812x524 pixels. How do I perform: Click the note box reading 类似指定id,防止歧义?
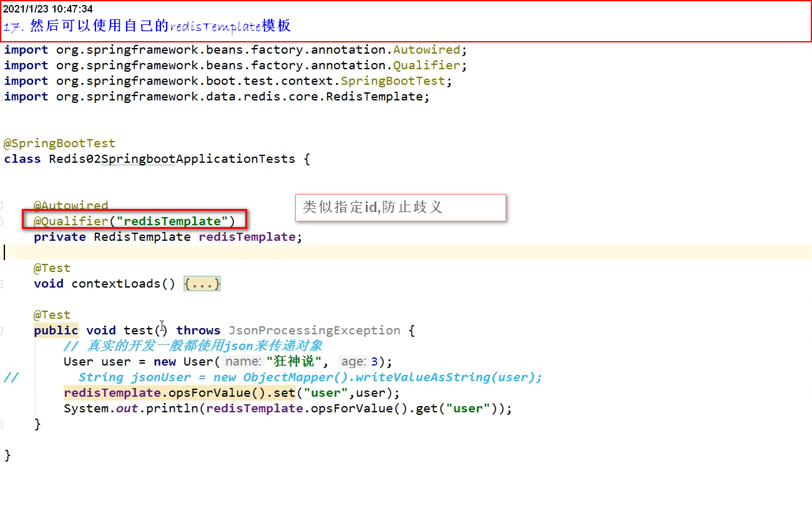point(400,208)
